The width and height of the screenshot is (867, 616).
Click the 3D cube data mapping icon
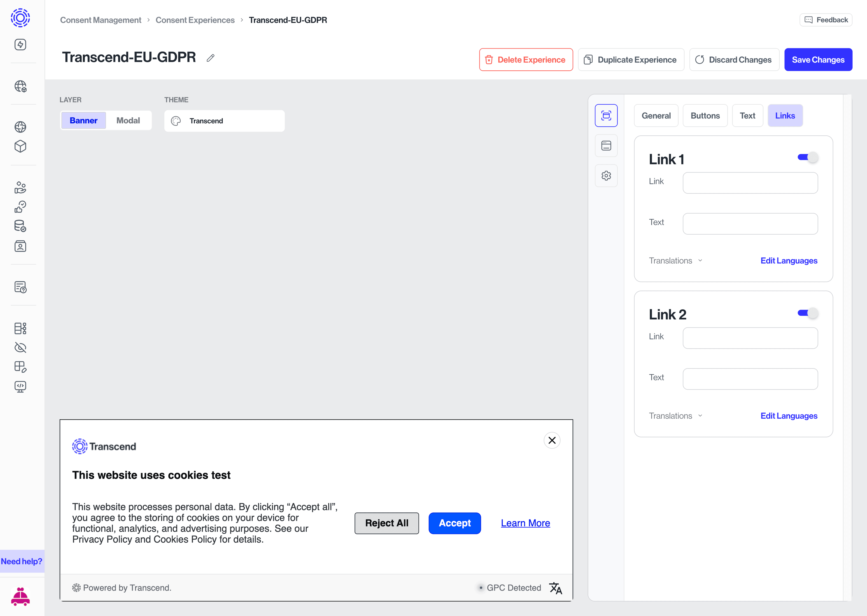[20, 146]
